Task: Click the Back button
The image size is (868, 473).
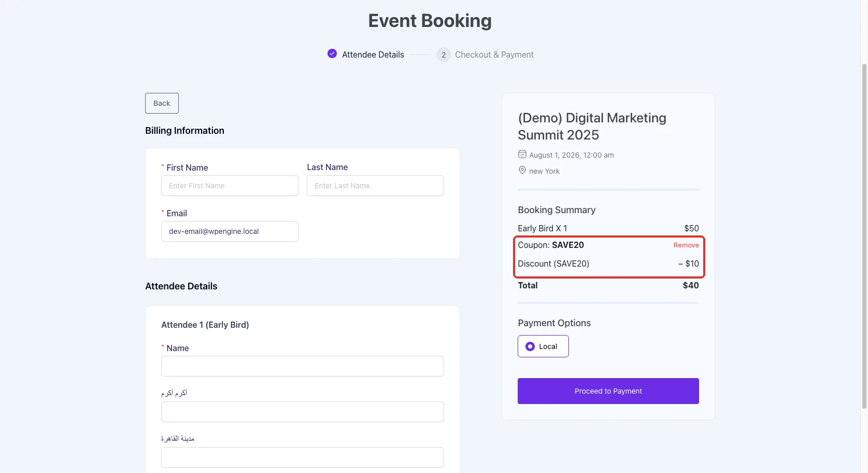Action: click(x=162, y=103)
